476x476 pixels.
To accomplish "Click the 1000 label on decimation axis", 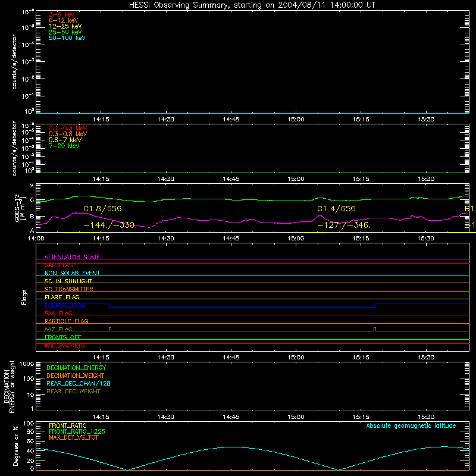I will 27,364.
